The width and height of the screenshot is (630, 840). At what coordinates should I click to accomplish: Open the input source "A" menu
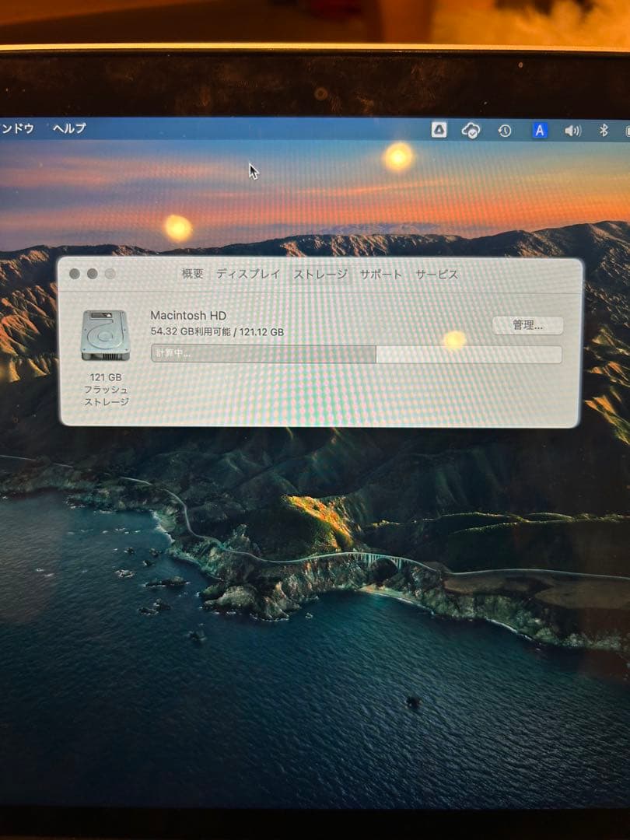(x=539, y=130)
